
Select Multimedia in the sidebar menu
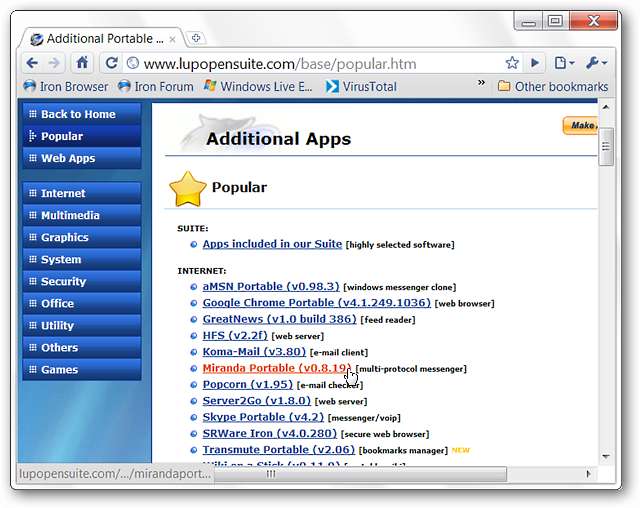81,215
